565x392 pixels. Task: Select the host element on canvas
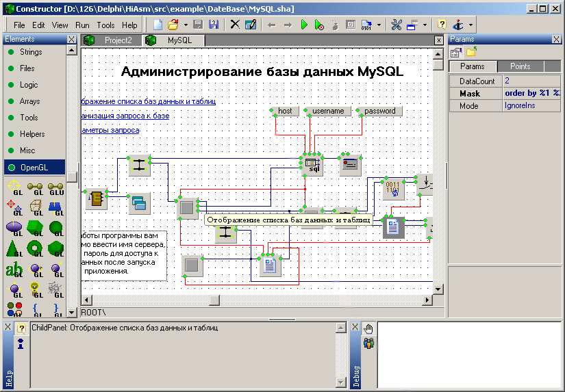click(x=285, y=112)
